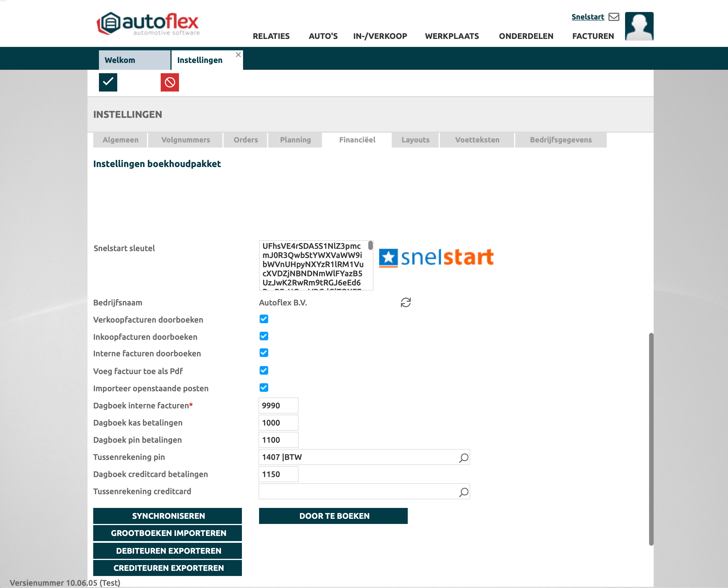Click the Dagboek interne facturen field

point(278,406)
